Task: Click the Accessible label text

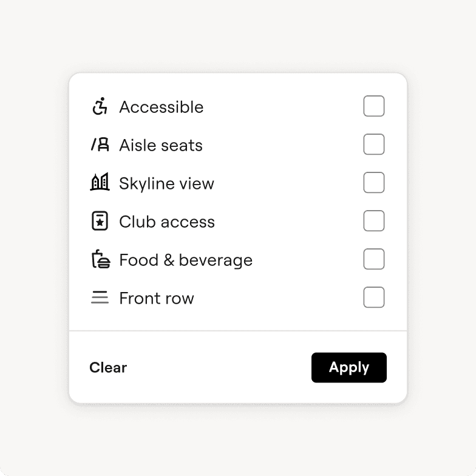Action: coord(161,107)
